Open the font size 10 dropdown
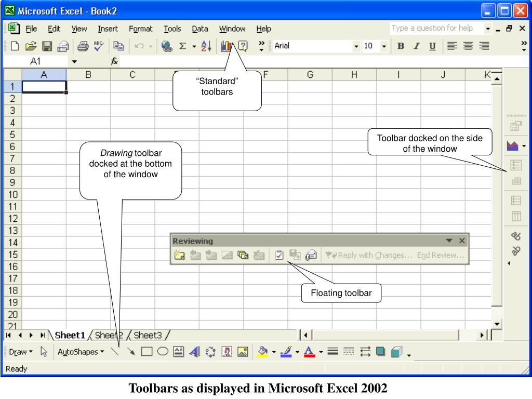This screenshot has height=399, width=532. click(x=384, y=46)
